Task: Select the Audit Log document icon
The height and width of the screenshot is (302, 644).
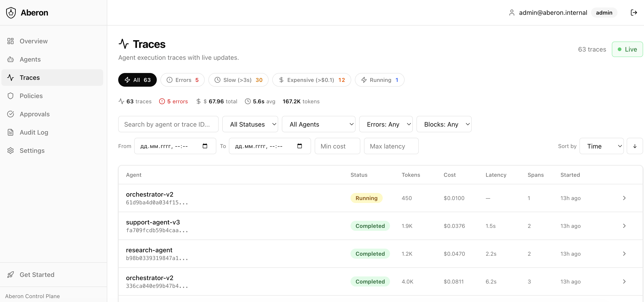Action: pyautogui.click(x=10, y=132)
